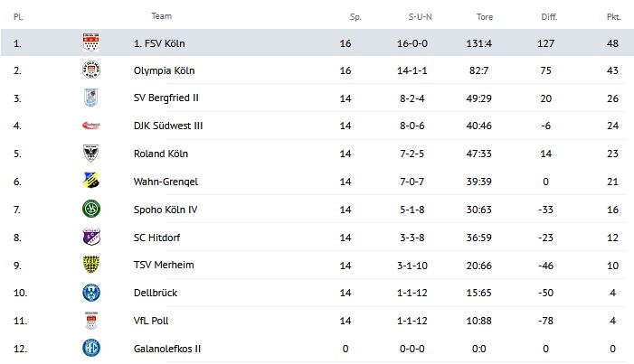This screenshot has width=634, height=364.
Task: Select the Diff. column header
Action: [549, 15]
